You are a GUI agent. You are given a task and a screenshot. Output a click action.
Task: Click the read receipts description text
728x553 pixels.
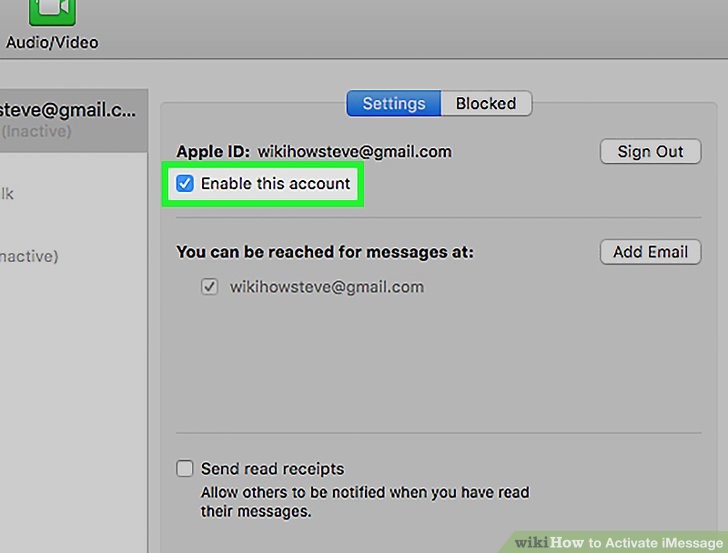click(x=364, y=502)
